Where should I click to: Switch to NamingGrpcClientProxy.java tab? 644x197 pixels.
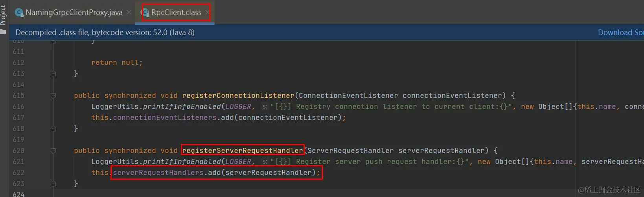click(x=74, y=13)
